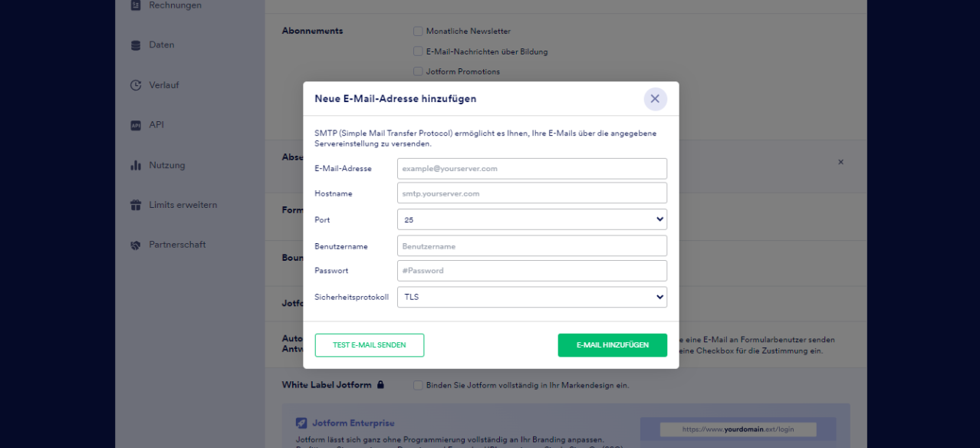Click the API sidebar icon
This screenshot has width=980, height=448.
(x=136, y=125)
